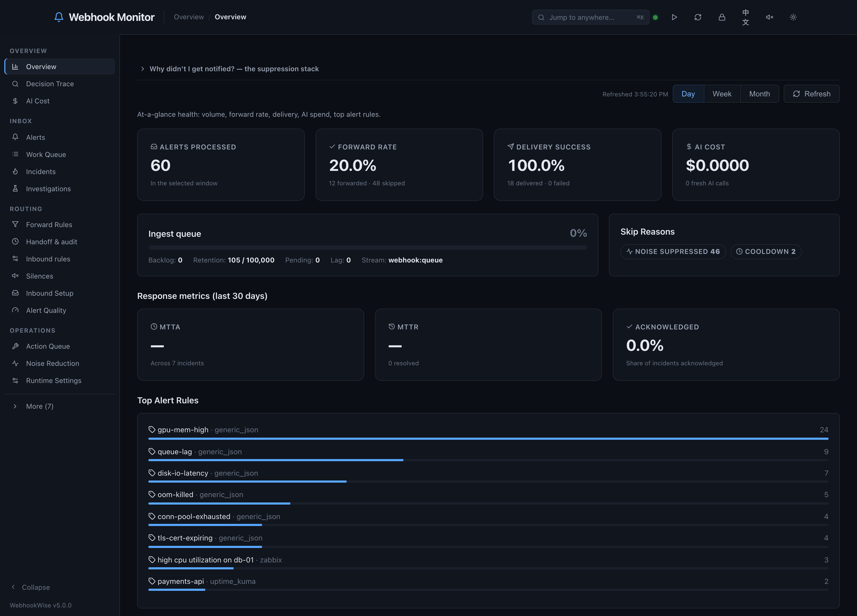857x616 pixels.
Task: Click the Action Queue wrench icon
Action: pyautogui.click(x=15, y=346)
